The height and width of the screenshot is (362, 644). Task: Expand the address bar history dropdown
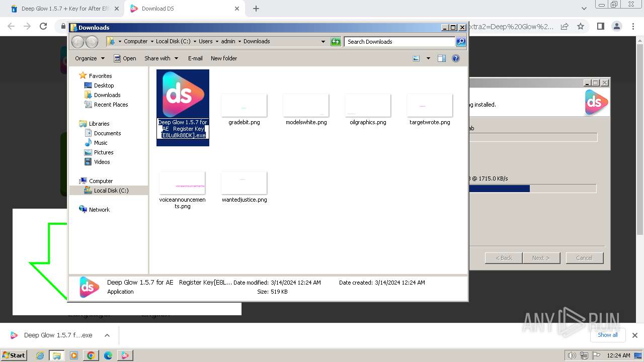(323, 42)
